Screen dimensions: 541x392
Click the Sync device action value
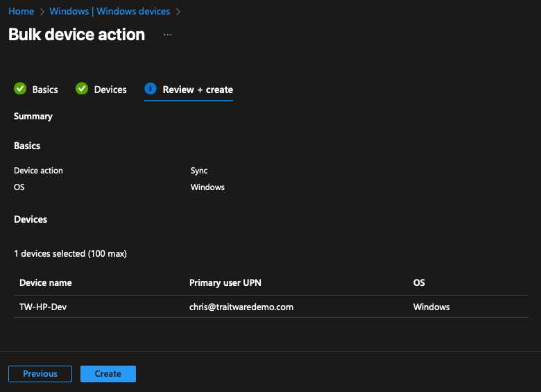(x=199, y=171)
